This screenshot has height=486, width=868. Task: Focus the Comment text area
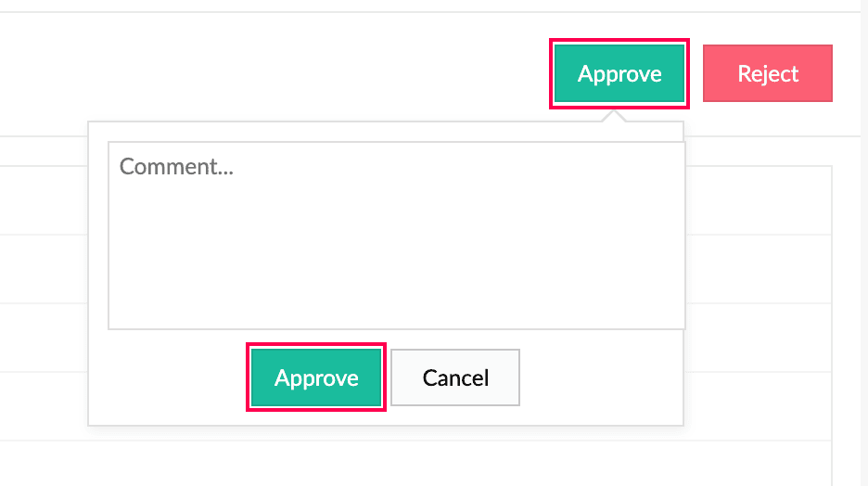(396, 236)
